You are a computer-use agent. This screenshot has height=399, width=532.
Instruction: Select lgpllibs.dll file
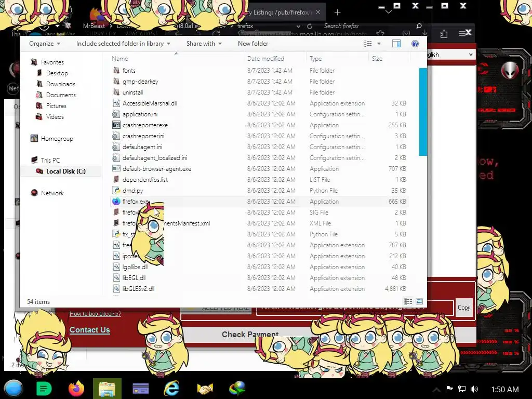pyautogui.click(x=135, y=267)
